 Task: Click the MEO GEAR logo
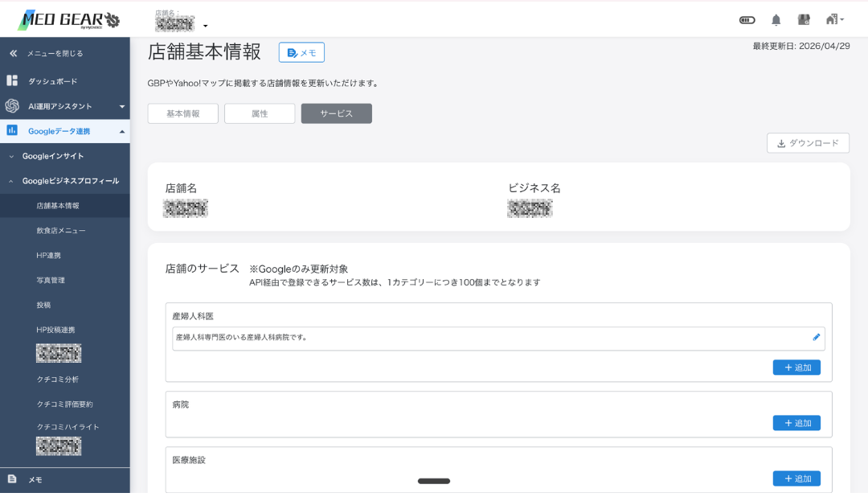69,20
